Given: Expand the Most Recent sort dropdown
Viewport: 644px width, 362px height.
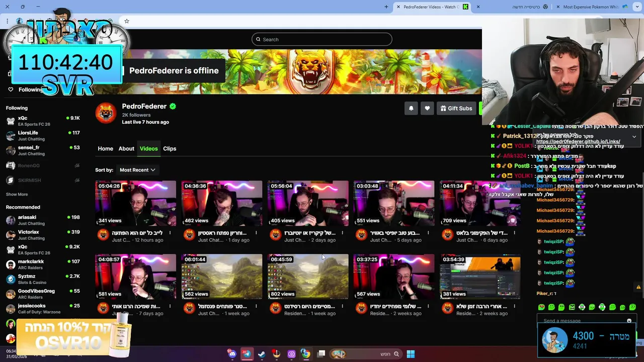Looking at the screenshot, I should pos(137,170).
